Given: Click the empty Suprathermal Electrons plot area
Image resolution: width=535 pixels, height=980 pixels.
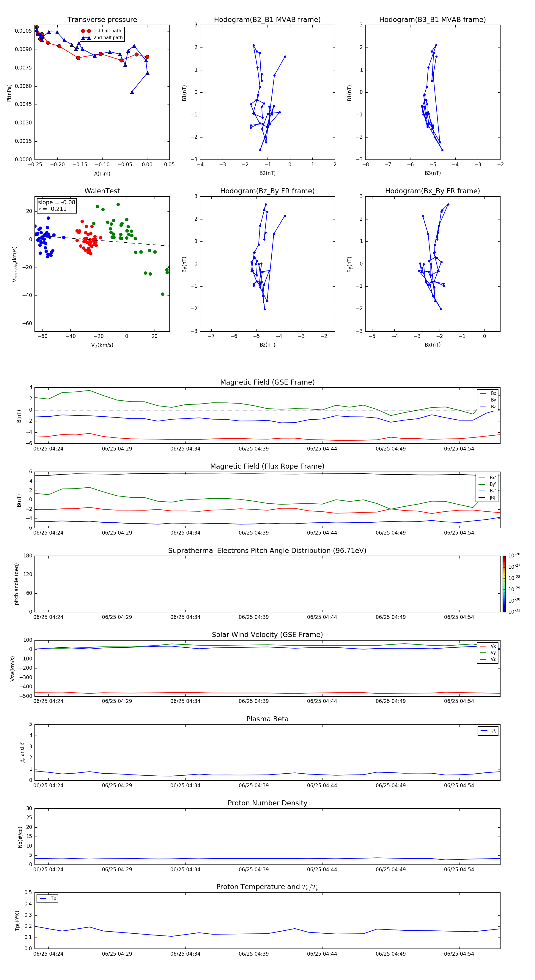Looking at the screenshot, I should click(267, 584).
